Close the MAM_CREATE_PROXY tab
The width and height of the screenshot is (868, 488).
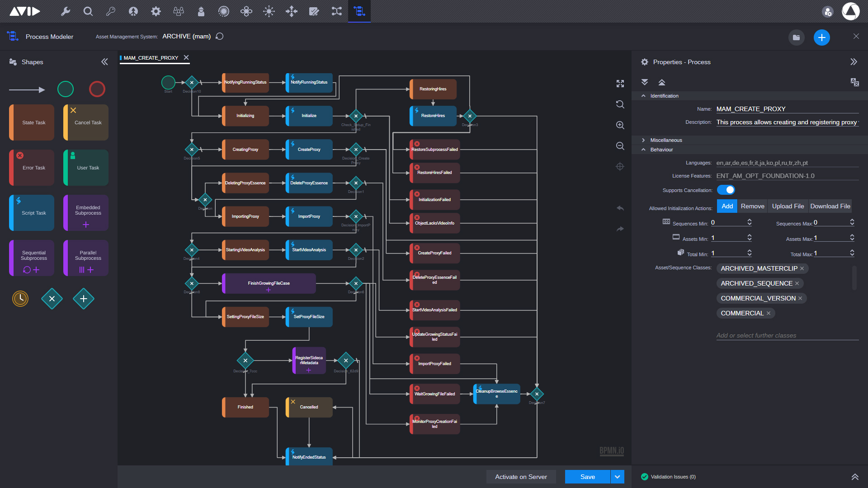pyautogui.click(x=186, y=57)
